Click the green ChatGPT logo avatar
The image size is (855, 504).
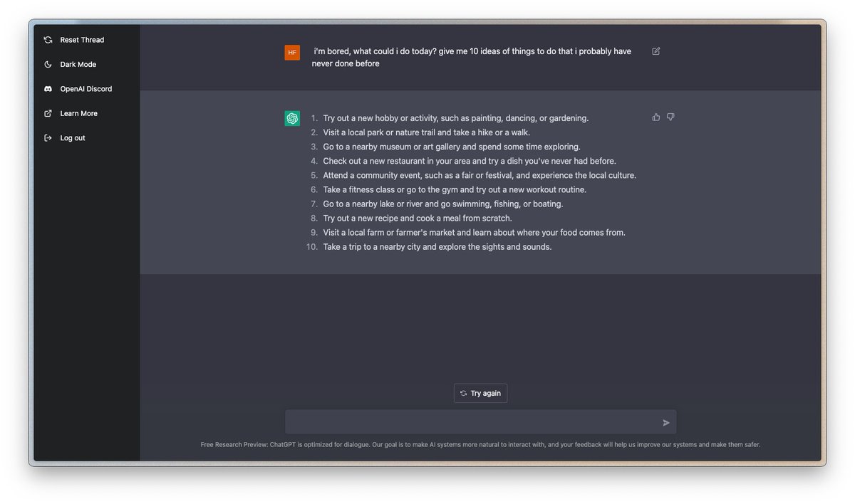click(x=292, y=118)
